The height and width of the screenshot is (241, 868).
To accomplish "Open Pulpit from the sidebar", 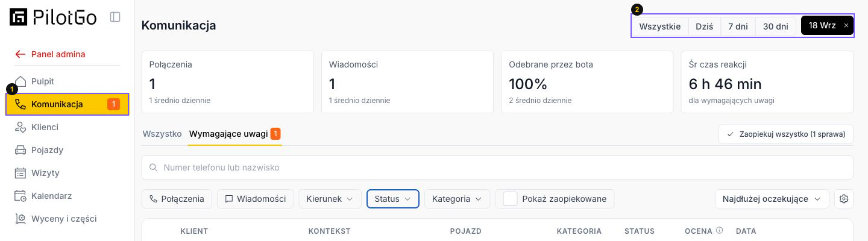I will [67, 81].
